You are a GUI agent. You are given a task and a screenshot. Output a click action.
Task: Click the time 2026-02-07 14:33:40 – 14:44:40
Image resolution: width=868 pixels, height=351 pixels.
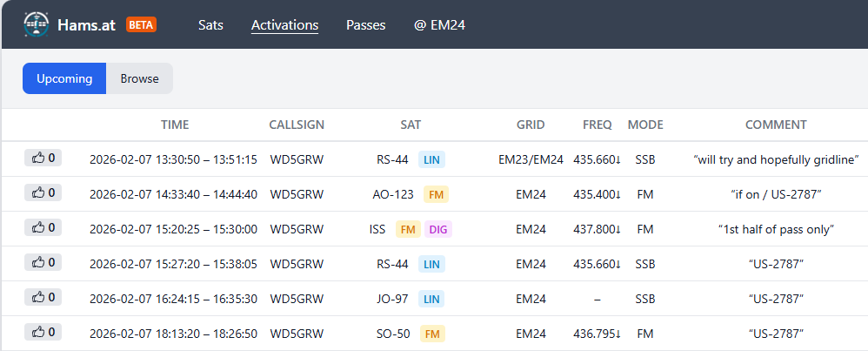point(173,194)
